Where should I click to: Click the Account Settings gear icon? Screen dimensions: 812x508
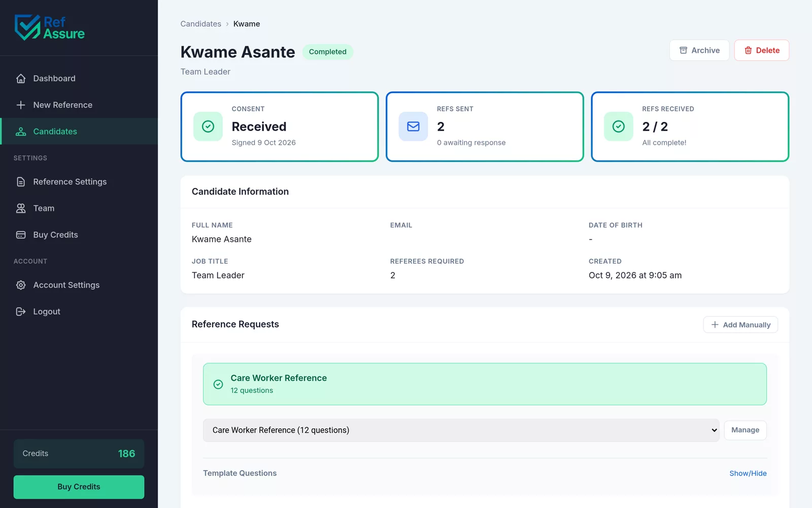coord(21,285)
